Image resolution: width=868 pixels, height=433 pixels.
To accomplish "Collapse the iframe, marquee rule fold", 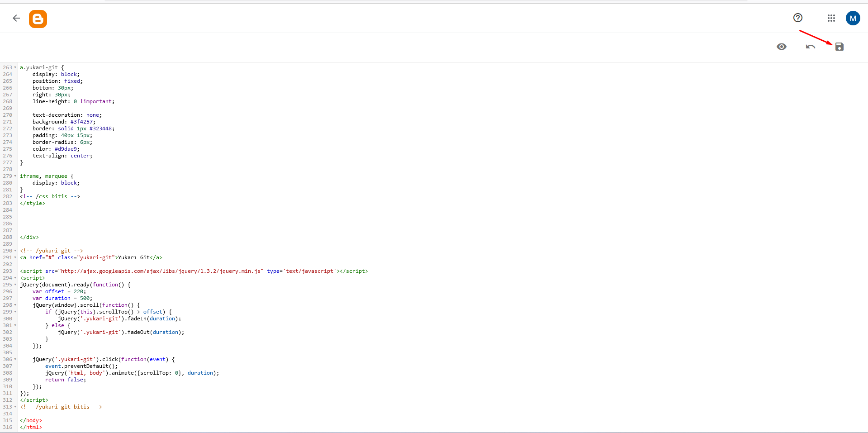I will (15, 176).
